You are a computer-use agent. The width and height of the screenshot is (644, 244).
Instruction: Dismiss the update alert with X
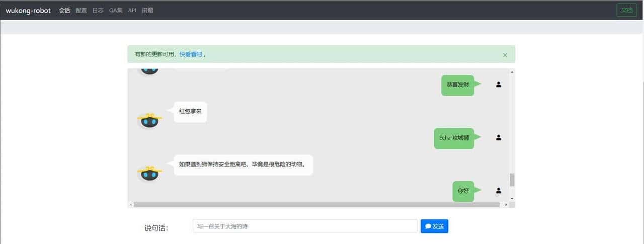[505, 55]
